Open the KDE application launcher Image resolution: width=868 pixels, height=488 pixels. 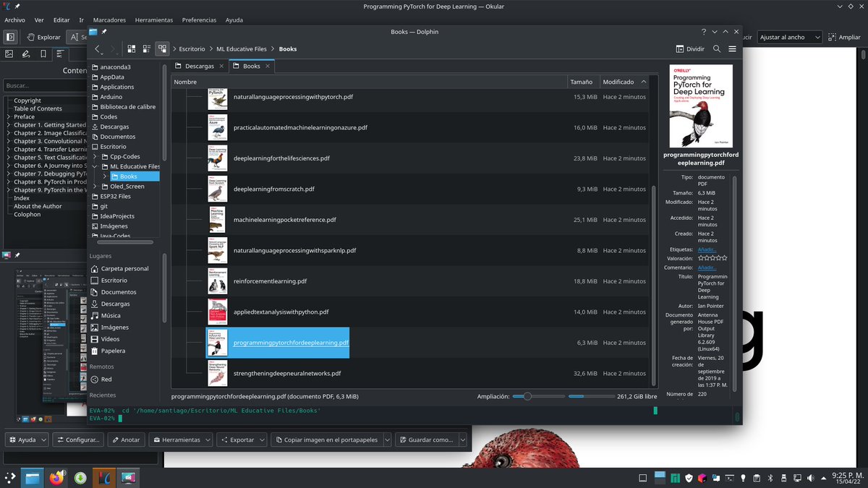coord(10,478)
